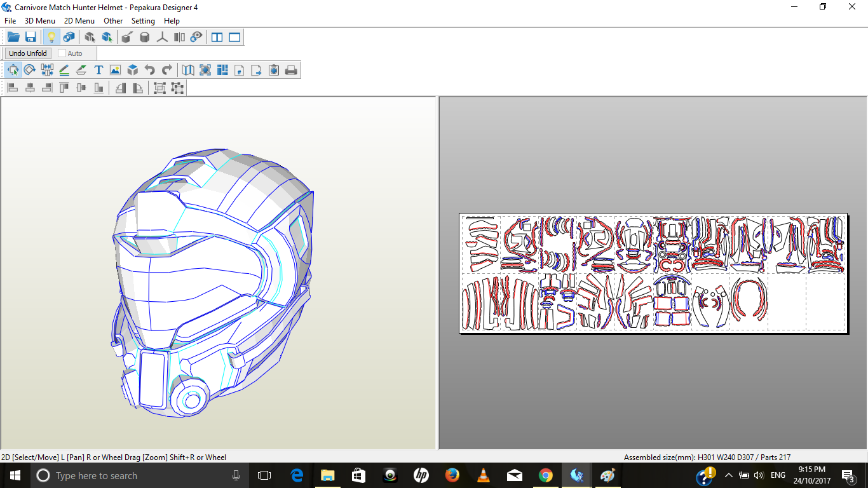Print the pattern with the printer icon

(x=291, y=70)
